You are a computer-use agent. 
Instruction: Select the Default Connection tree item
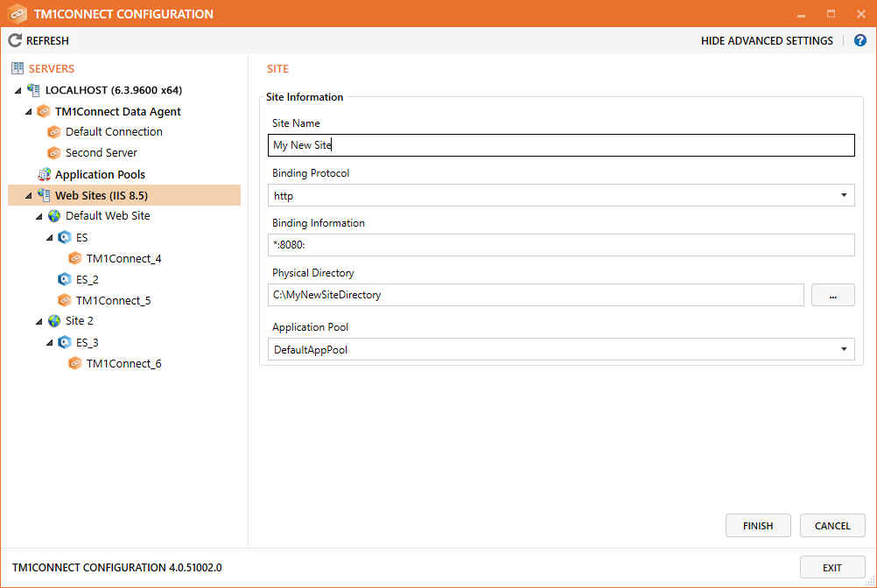click(x=114, y=132)
